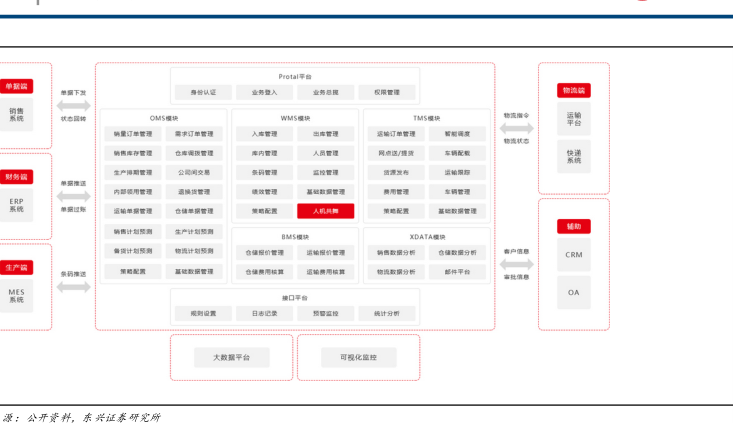Open the 大数据平台 box
The width and height of the screenshot is (733, 423).
[231, 357]
